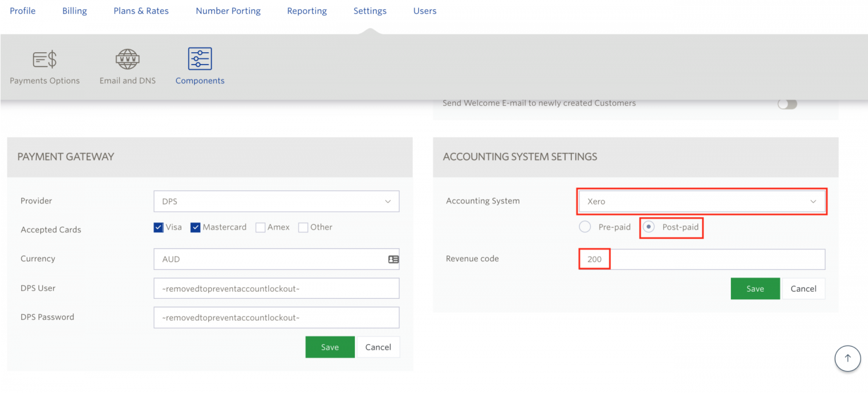Enable the Amex checkbox
868x393 pixels.
260,227
